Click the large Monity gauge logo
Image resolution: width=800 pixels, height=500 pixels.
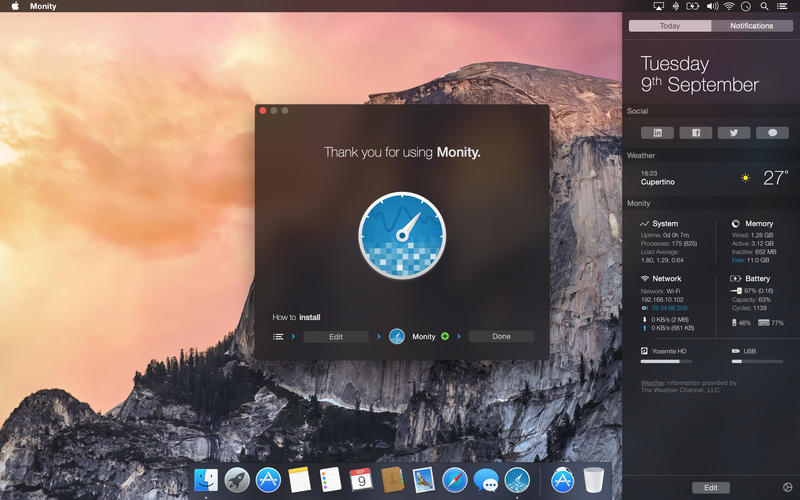[x=402, y=235]
